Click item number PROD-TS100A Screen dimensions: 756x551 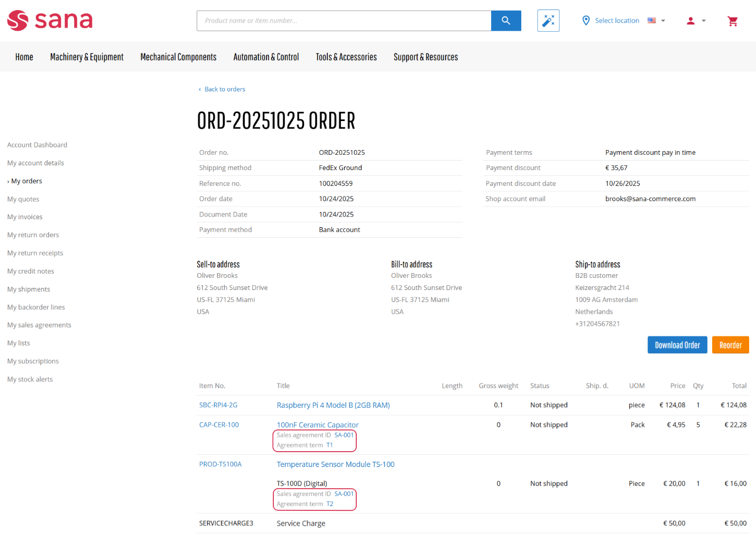pos(220,464)
